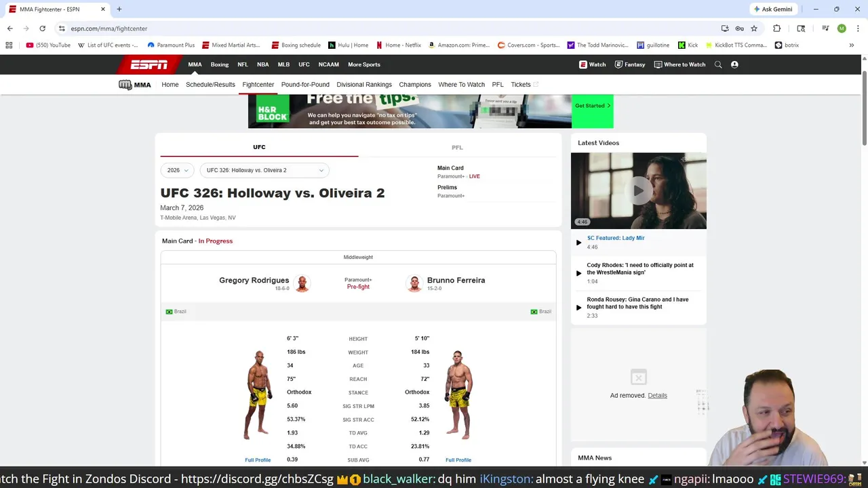Open a new browser tab
Viewport: 868px width, 488px height.
119,9
